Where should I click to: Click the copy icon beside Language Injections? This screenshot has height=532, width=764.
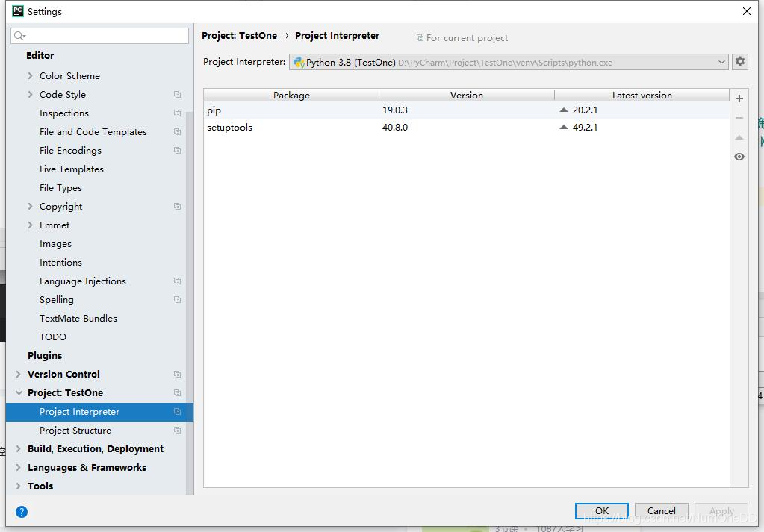[x=177, y=281]
